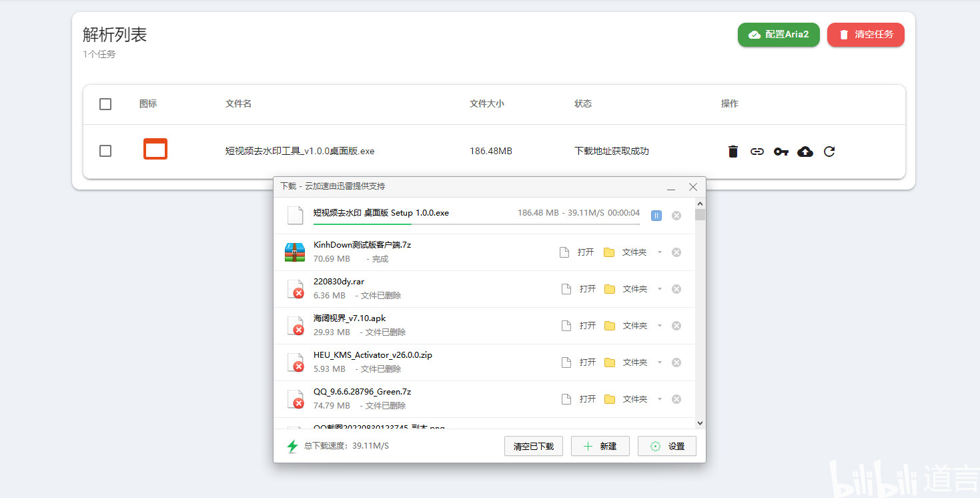This screenshot has height=498, width=980.
Task: Click the 操作 column header
Action: 730,104
